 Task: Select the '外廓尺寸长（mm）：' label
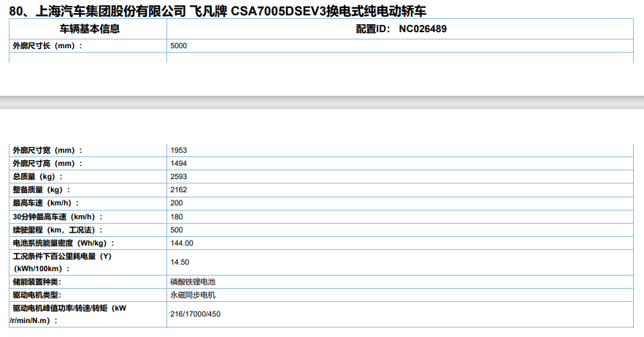point(47,45)
